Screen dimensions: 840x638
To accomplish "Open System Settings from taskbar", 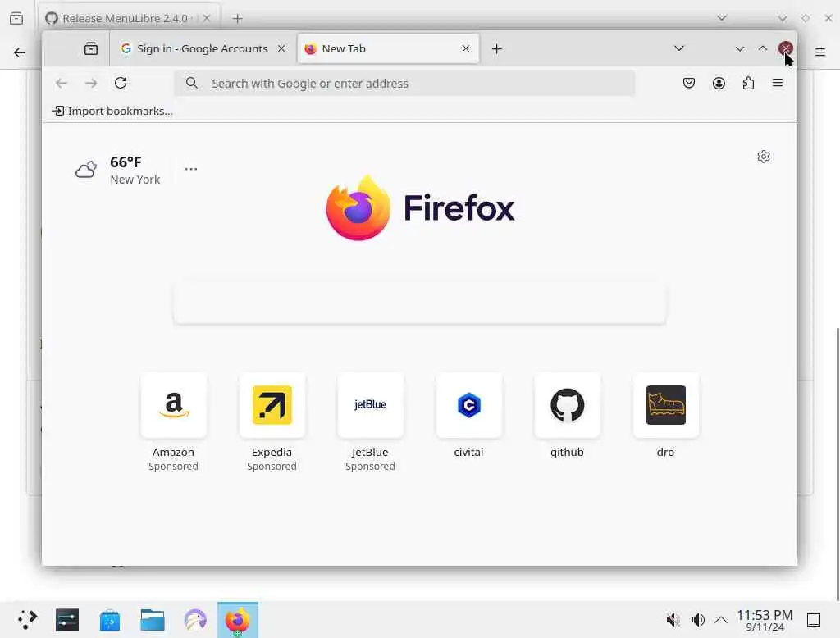I will (x=67, y=620).
